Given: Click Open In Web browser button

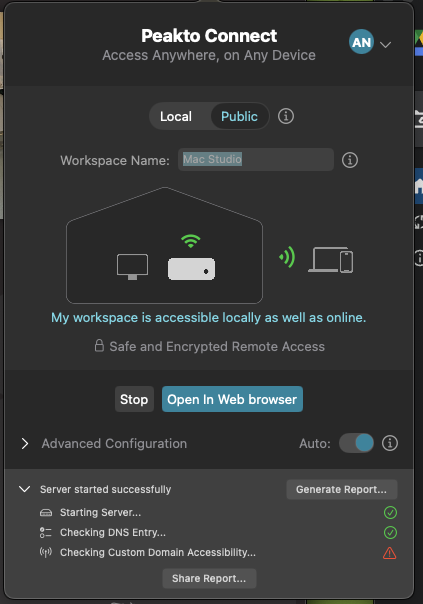Looking at the screenshot, I should click(x=232, y=399).
